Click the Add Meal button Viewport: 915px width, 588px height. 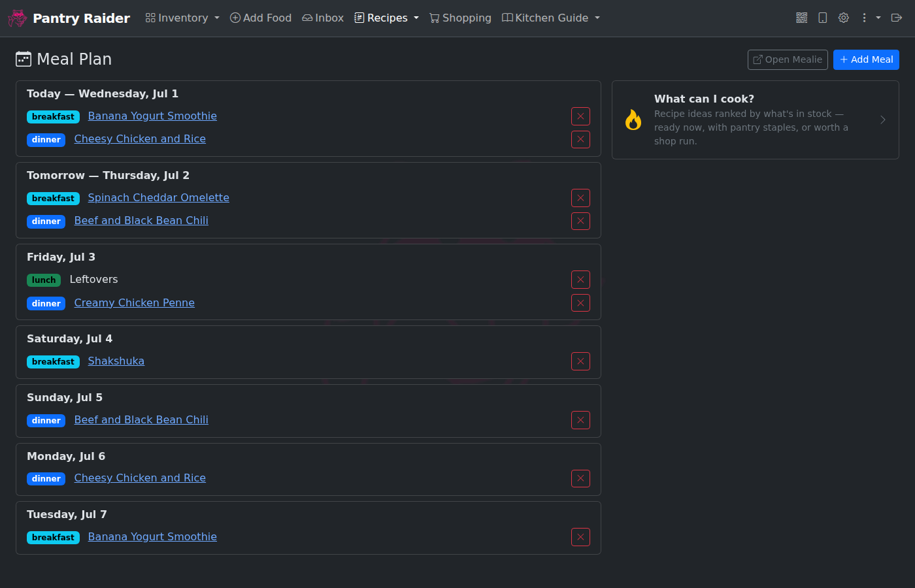[x=866, y=59]
